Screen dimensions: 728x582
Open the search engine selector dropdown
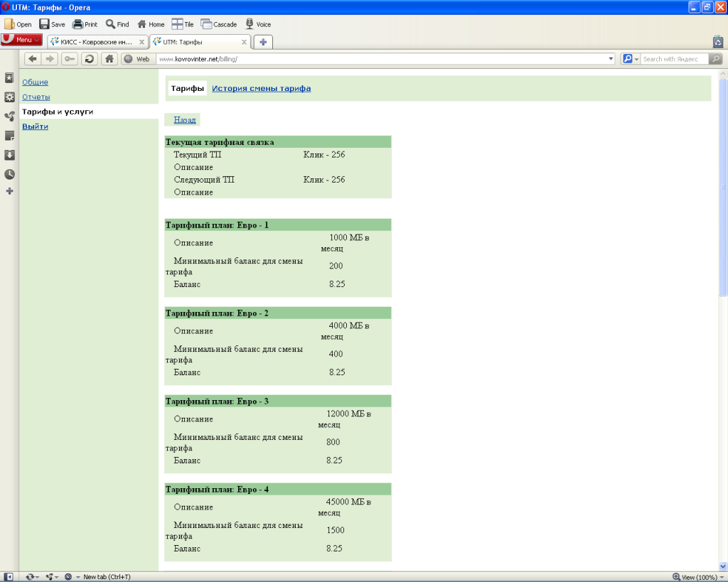pyautogui.click(x=631, y=59)
